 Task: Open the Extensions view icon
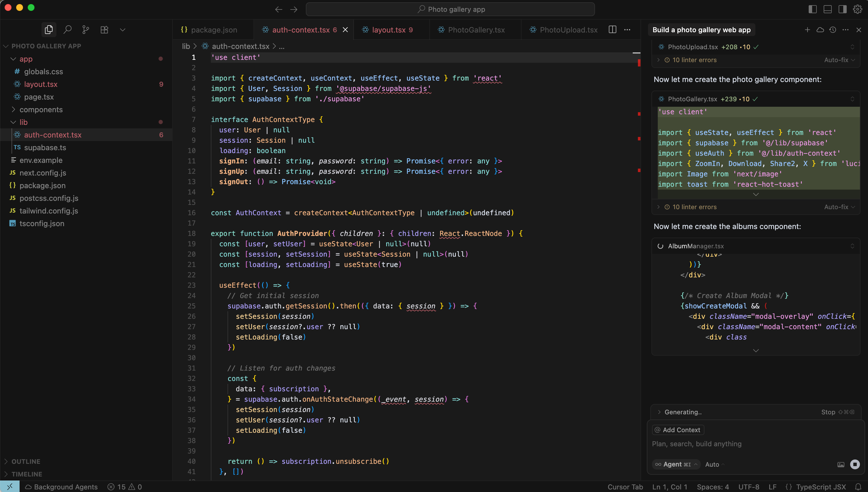click(105, 30)
